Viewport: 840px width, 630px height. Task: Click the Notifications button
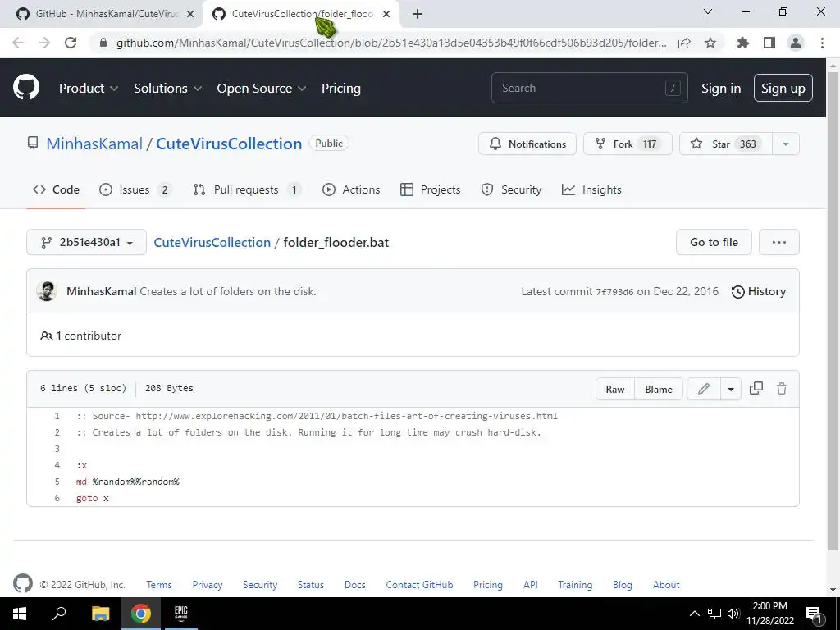tap(527, 144)
